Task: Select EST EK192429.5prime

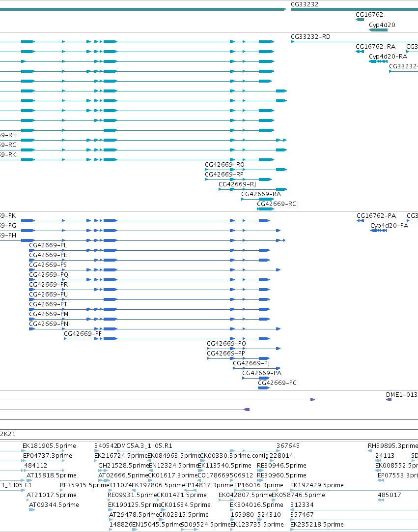Action: click(317, 485)
